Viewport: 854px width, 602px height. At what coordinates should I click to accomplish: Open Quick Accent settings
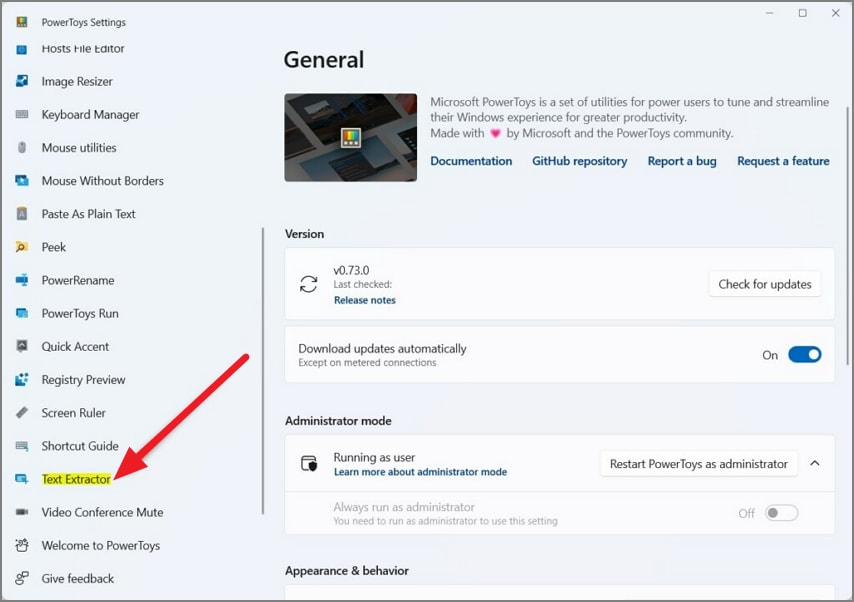point(75,346)
